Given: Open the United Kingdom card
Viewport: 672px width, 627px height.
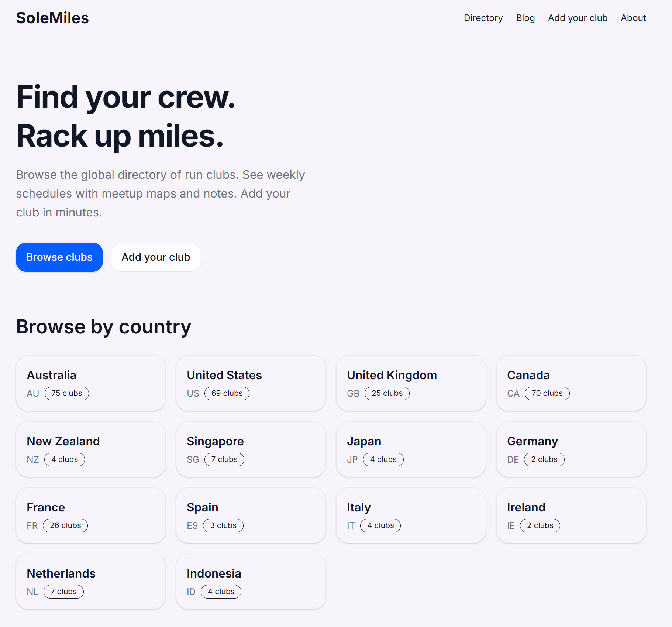Looking at the screenshot, I should tap(411, 383).
